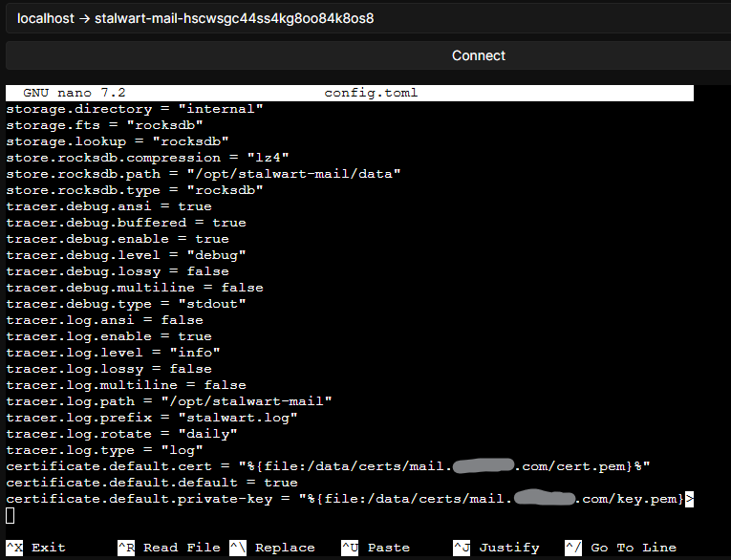Click the ^J Justify shortcut
The width and height of the screenshot is (731, 560).
[x=496, y=548]
